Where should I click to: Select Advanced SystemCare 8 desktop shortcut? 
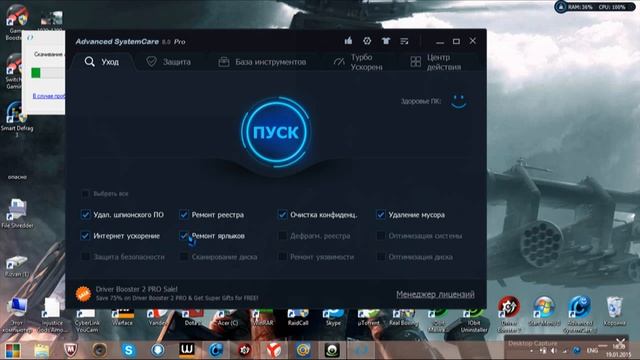pos(579,307)
